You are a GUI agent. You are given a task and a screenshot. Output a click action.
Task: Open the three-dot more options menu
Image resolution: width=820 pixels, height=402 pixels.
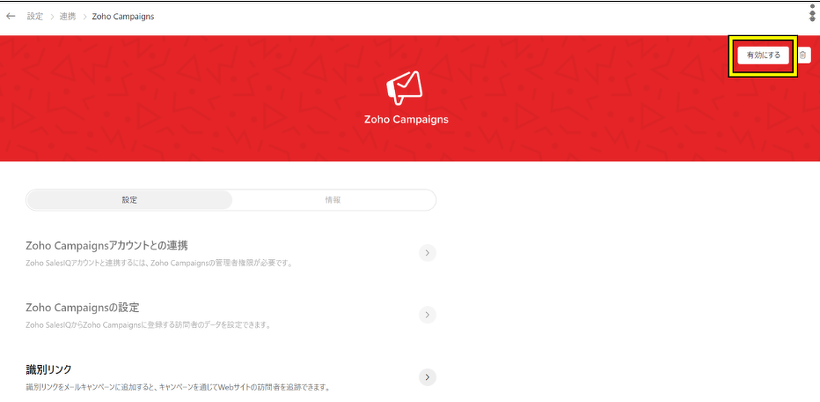tap(811, 13)
